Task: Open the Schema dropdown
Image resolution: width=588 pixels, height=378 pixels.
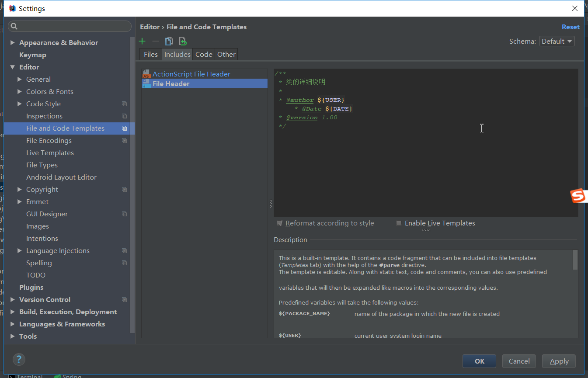Action: 557,42
